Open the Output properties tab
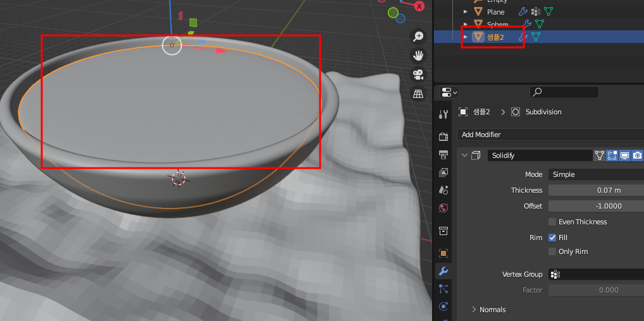The height and width of the screenshot is (321, 644). 443,154
